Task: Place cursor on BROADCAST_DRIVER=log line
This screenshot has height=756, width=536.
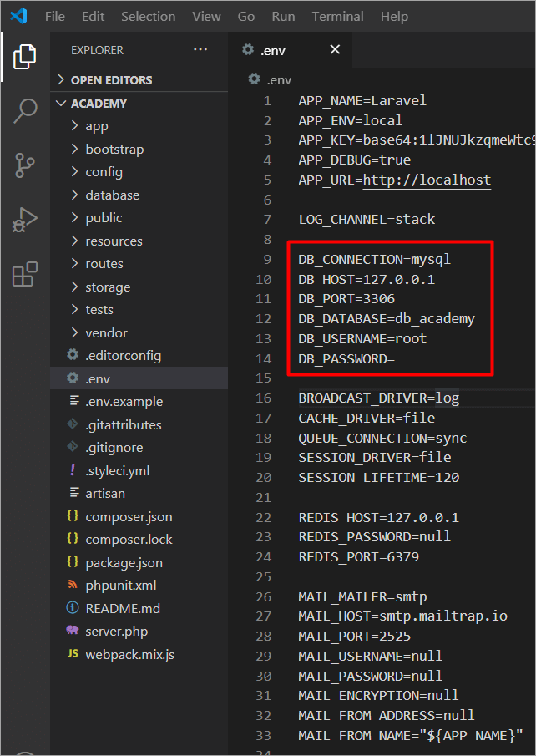Action: [379, 398]
